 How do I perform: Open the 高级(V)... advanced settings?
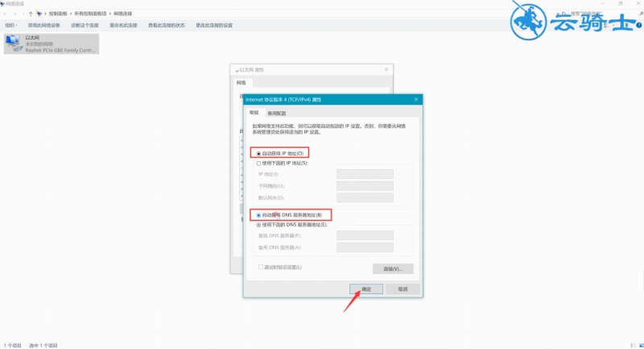click(393, 269)
